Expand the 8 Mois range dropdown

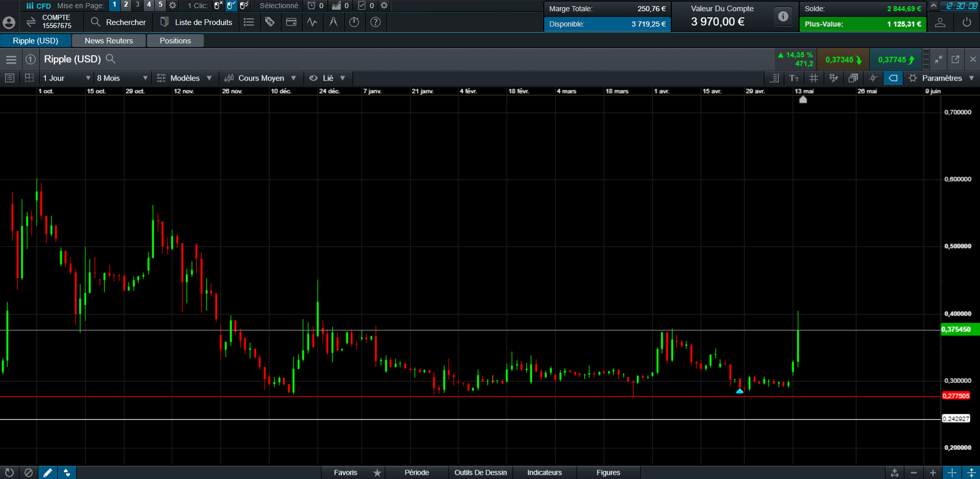point(122,78)
